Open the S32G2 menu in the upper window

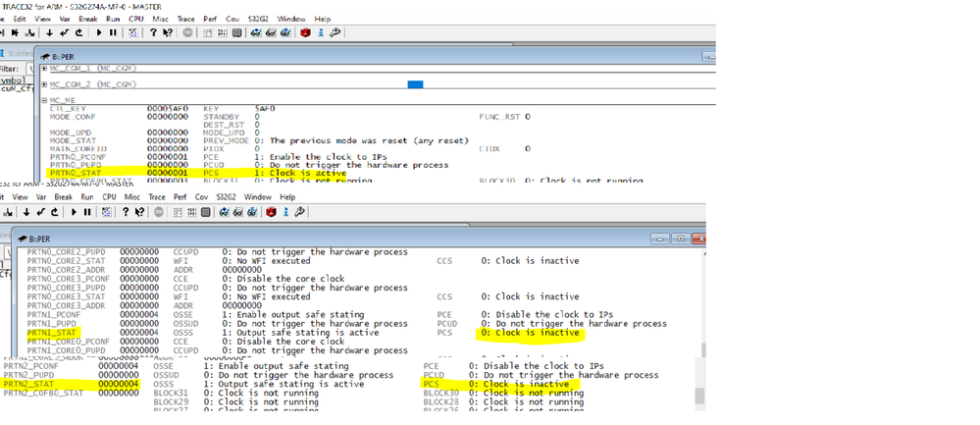coord(257,19)
